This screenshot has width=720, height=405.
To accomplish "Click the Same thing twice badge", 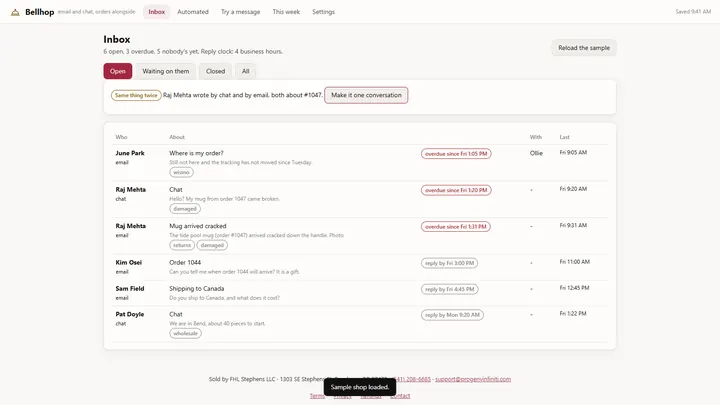I will click(x=136, y=95).
